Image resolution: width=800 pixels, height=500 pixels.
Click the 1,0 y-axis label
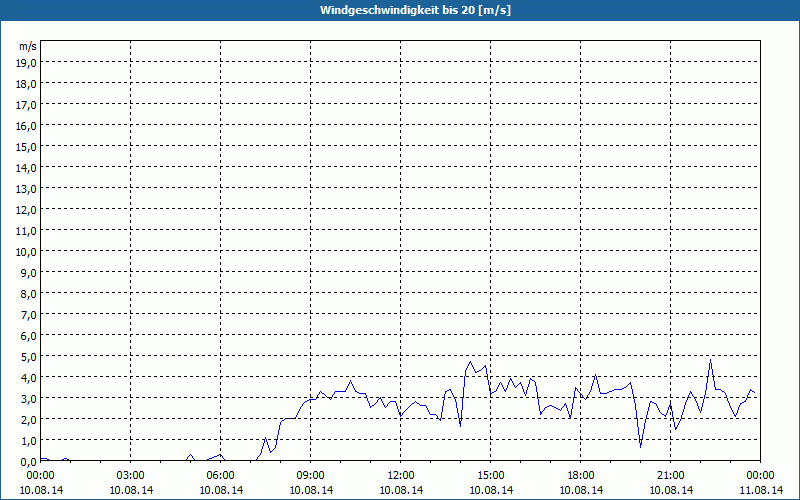point(28,440)
